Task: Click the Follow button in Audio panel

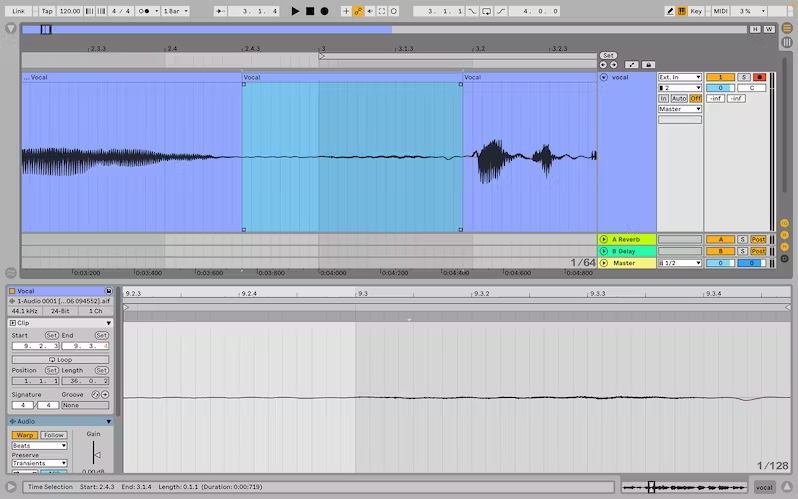Action: [53, 435]
